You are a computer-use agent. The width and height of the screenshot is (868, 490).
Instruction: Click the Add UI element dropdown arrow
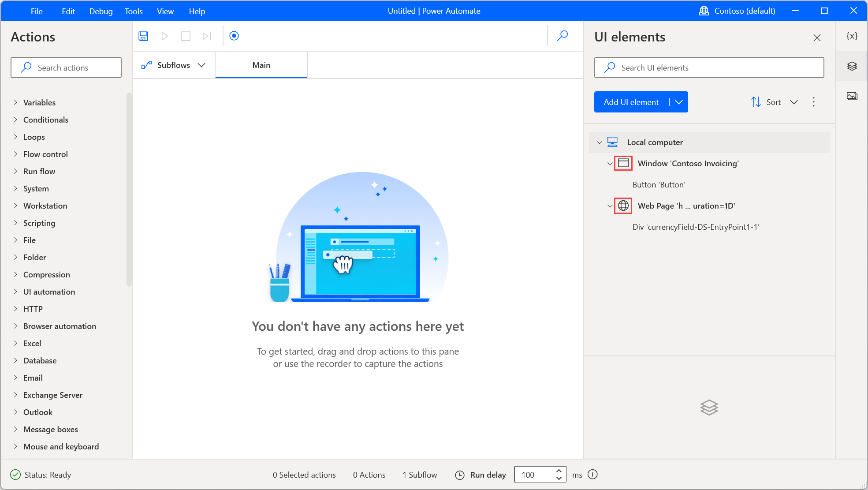pyautogui.click(x=678, y=102)
